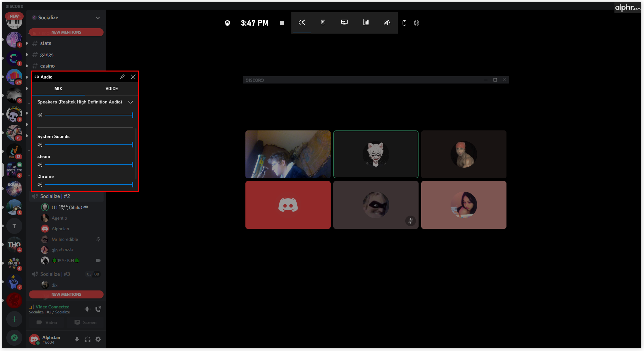Set the Speakers master volume slider
This screenshot has height=351, width=644.
89,115
